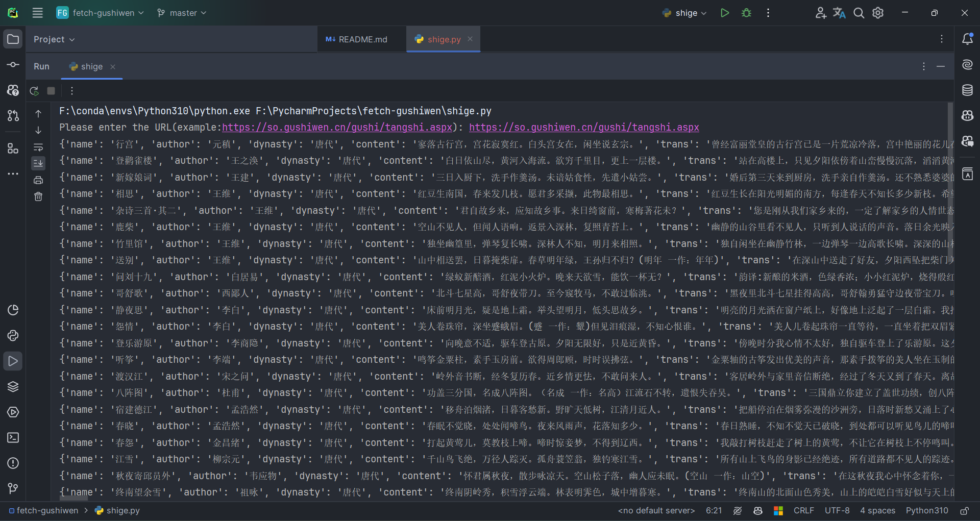Show more tool windows

[x=13, y=174]
